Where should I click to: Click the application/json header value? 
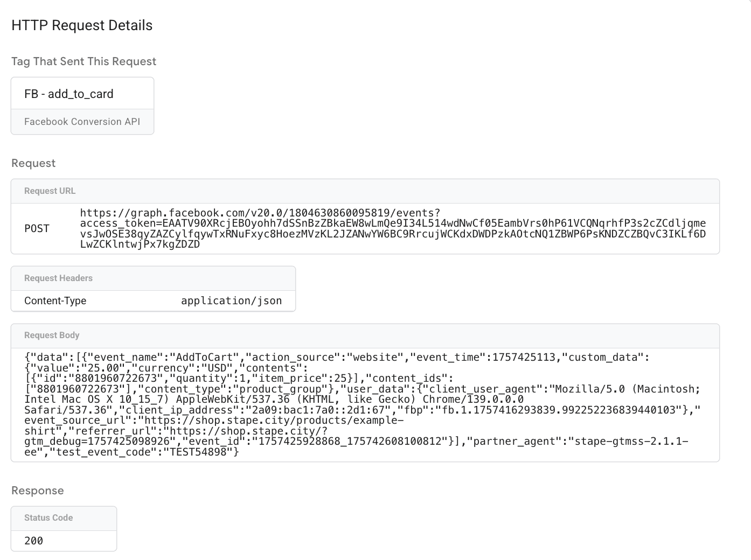point(231,300)
